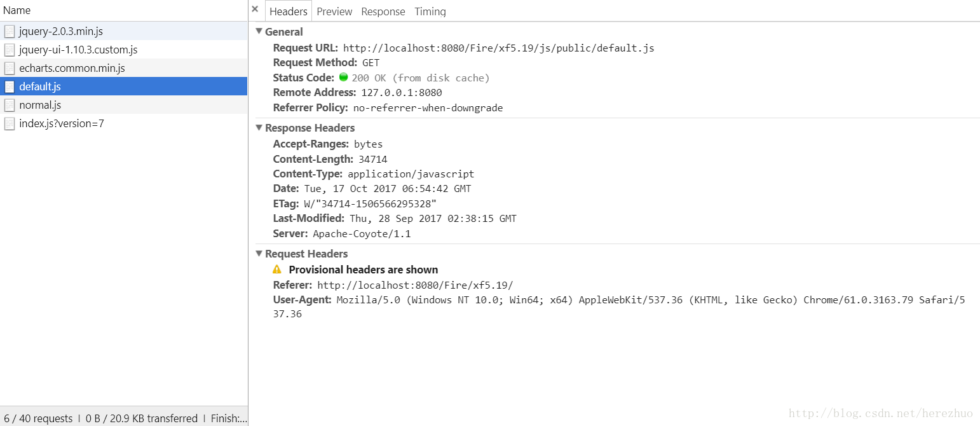Click the normal.js file icon

pyautogui.click(x=10, y=105)
